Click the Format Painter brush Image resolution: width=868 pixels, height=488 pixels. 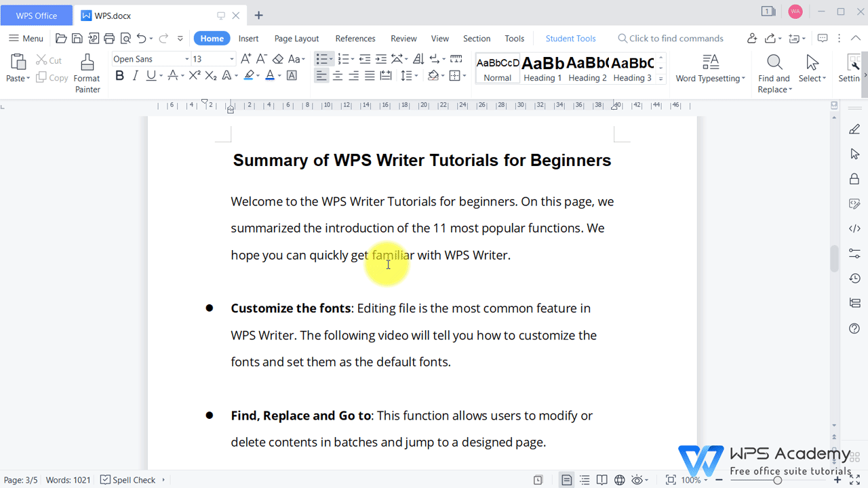[87, 63]
